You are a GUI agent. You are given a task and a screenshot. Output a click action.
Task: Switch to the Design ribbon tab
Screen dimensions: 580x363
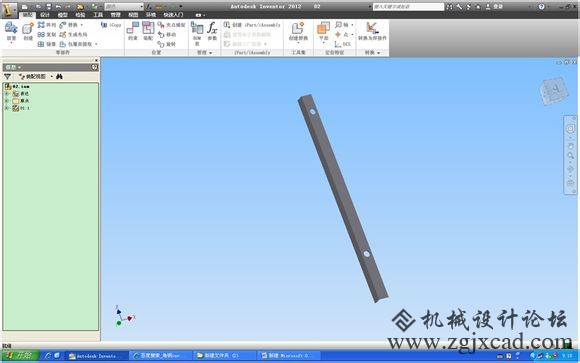[x=45, y=15]
